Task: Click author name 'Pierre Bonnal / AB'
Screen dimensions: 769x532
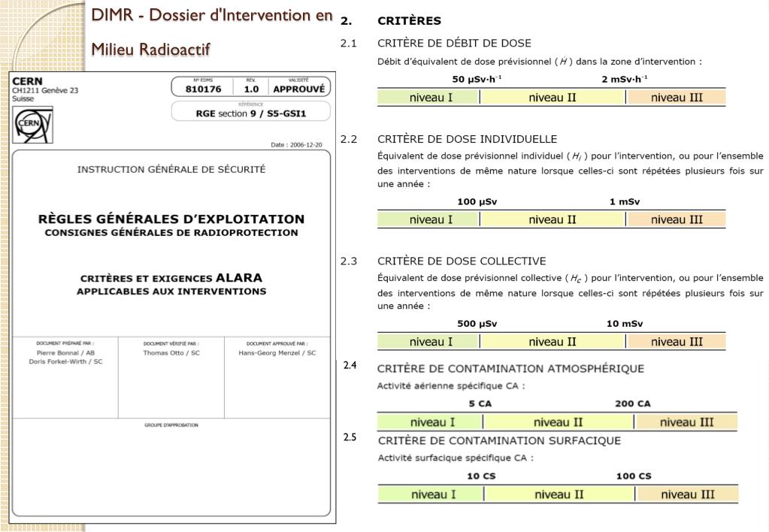Action: pyautogui.click(x=65, y=352)
